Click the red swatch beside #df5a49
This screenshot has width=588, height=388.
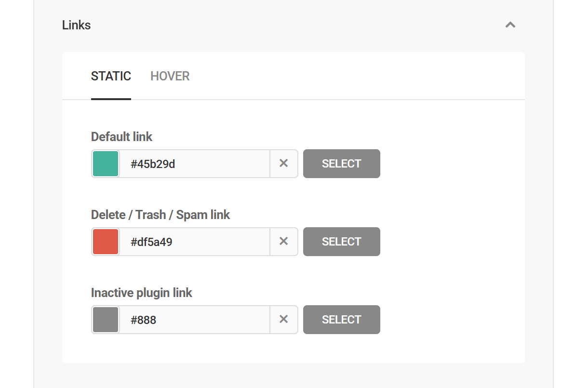point(105,242)
